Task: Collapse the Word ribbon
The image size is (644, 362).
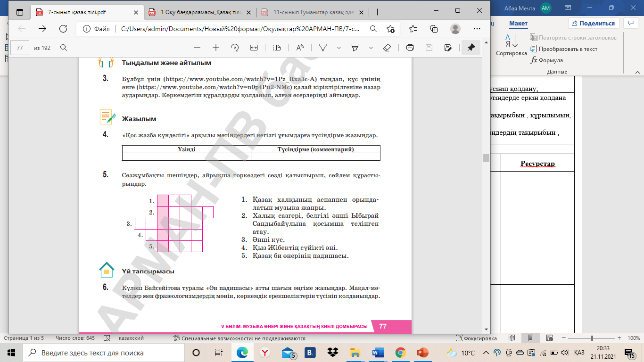Action: 636,72
